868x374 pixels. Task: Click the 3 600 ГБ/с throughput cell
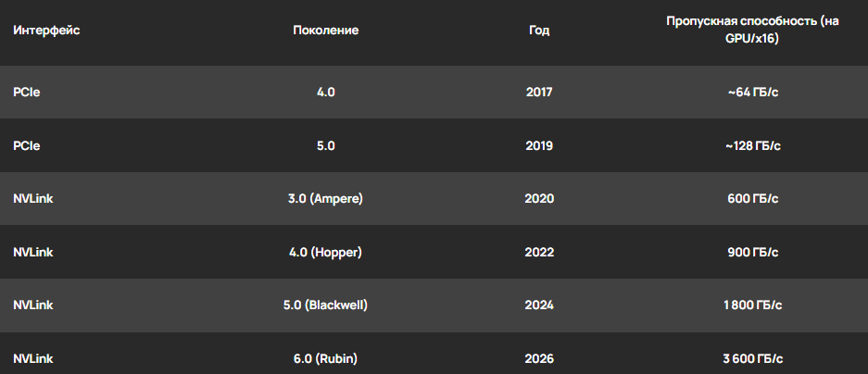[x=752, y=358]
